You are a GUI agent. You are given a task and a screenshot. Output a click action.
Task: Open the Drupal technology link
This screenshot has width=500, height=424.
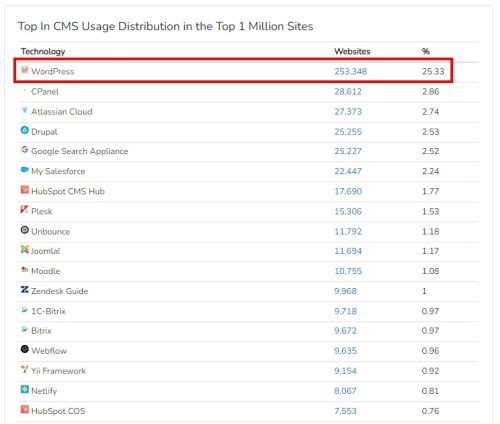point(44,132)
